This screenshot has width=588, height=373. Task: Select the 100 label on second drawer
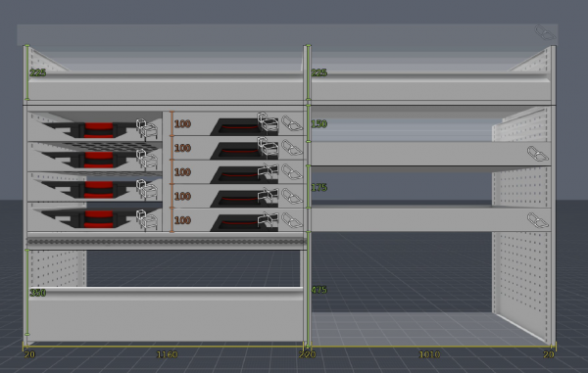(182, 148)
